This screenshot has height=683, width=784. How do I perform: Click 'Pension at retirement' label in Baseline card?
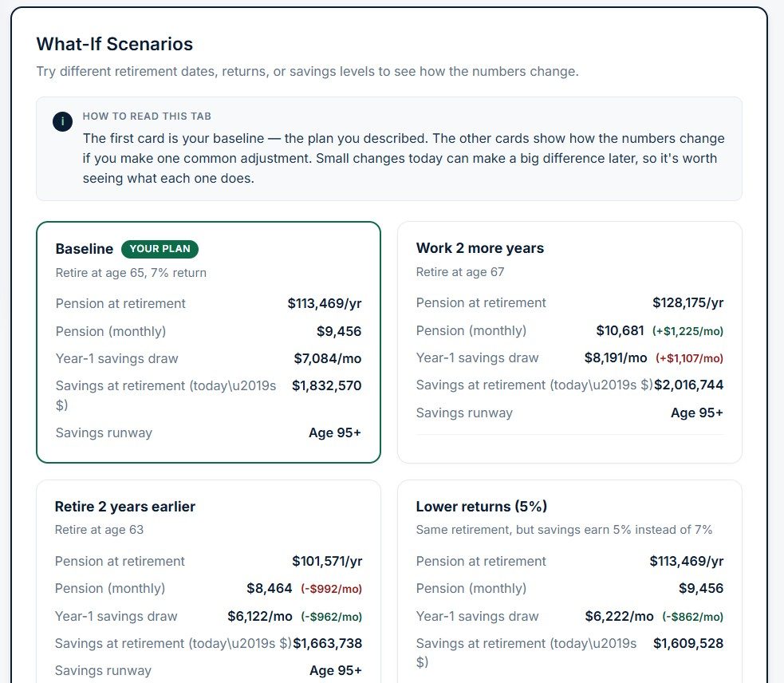(120, 303)
